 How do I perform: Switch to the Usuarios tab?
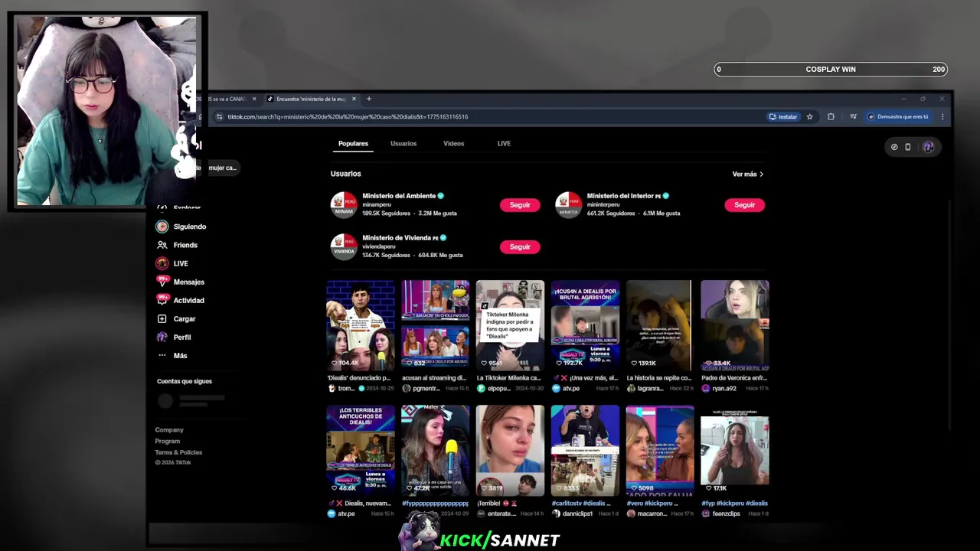point(403,144)
